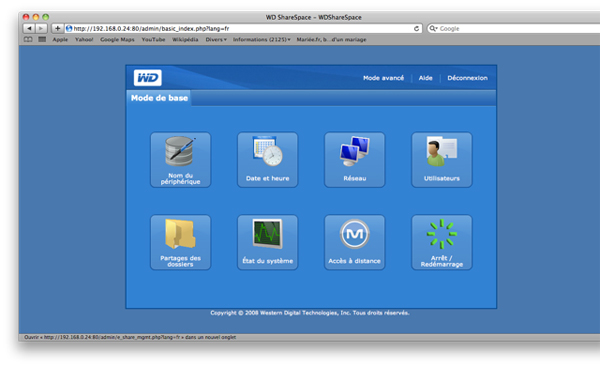The width and height of the screenshot is (600, 367).
Task: Open the Mariée.fr bookmark
Action: (331, 39)
